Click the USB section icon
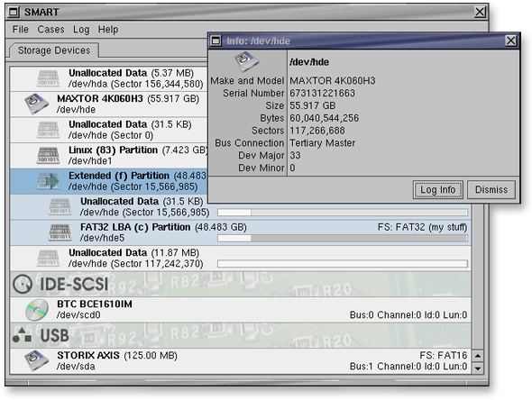 point(22,335)
